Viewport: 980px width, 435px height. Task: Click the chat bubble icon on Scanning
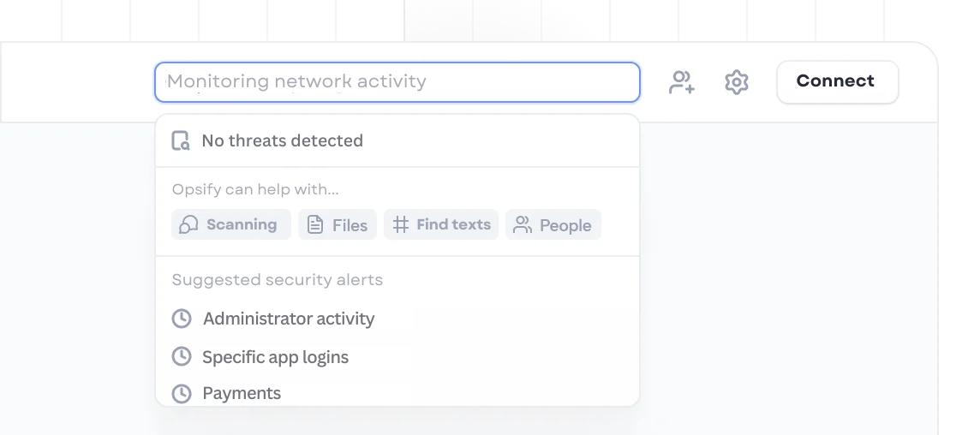pos(188,225)
